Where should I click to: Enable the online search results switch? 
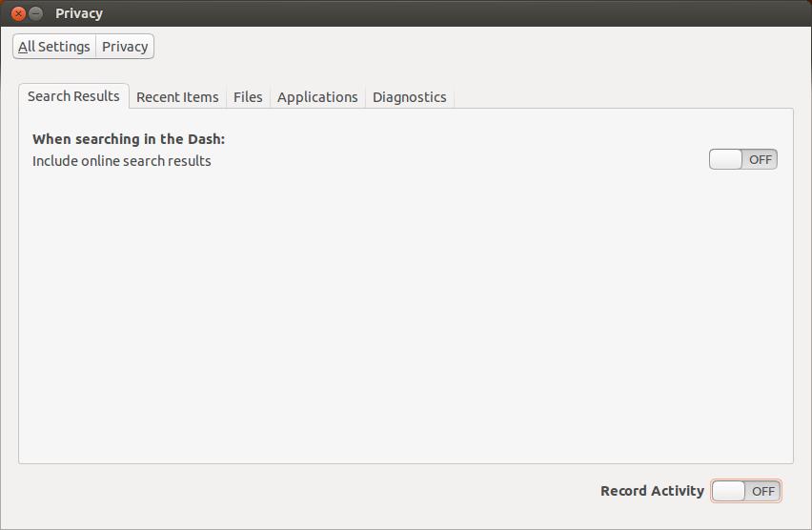[742, 159]
